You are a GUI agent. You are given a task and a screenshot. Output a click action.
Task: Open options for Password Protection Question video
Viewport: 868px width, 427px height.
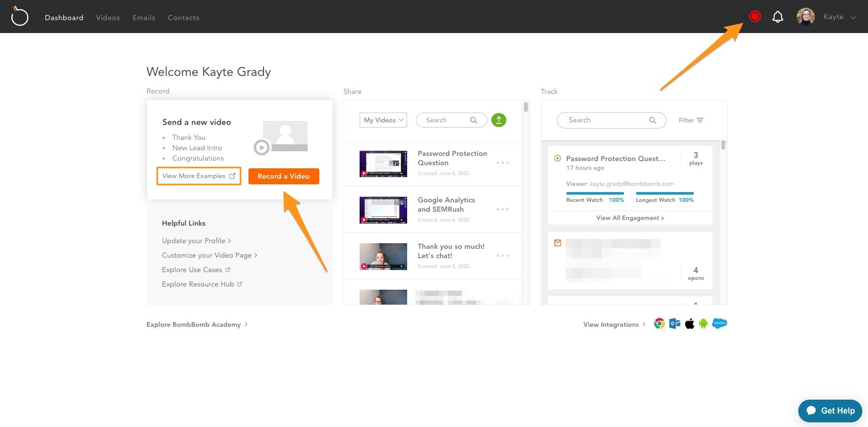(503, 163)
